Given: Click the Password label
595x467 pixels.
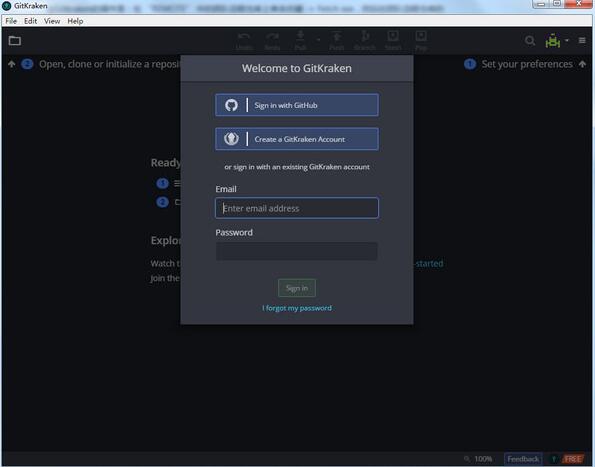Looking at the screenshot, I should (234, 233).
